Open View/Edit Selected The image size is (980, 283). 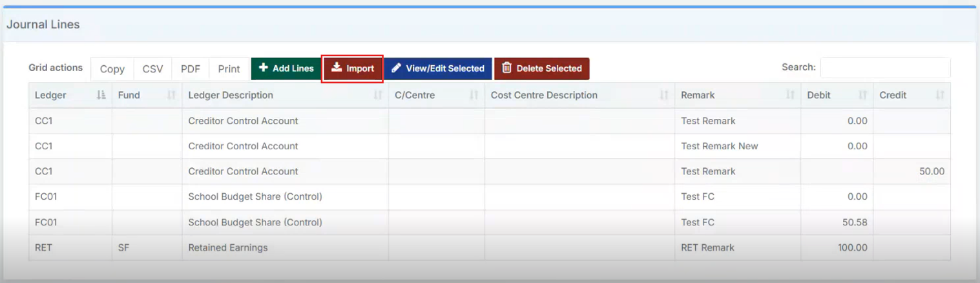coord(438,68)
